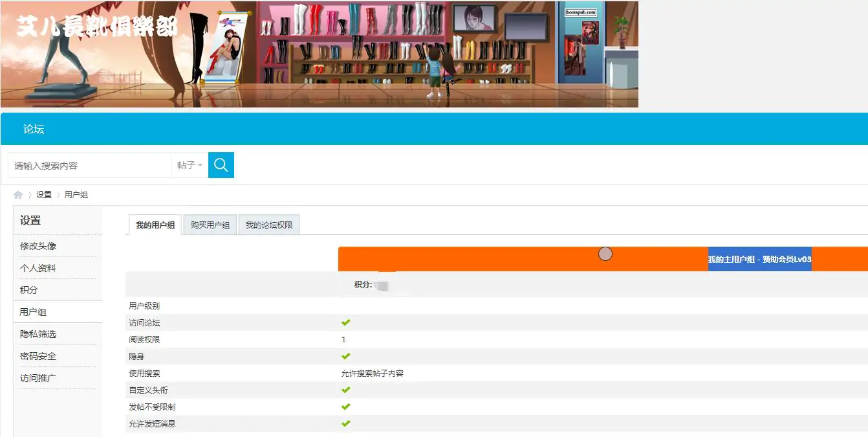Click the green check for 访问论坛

346,322
